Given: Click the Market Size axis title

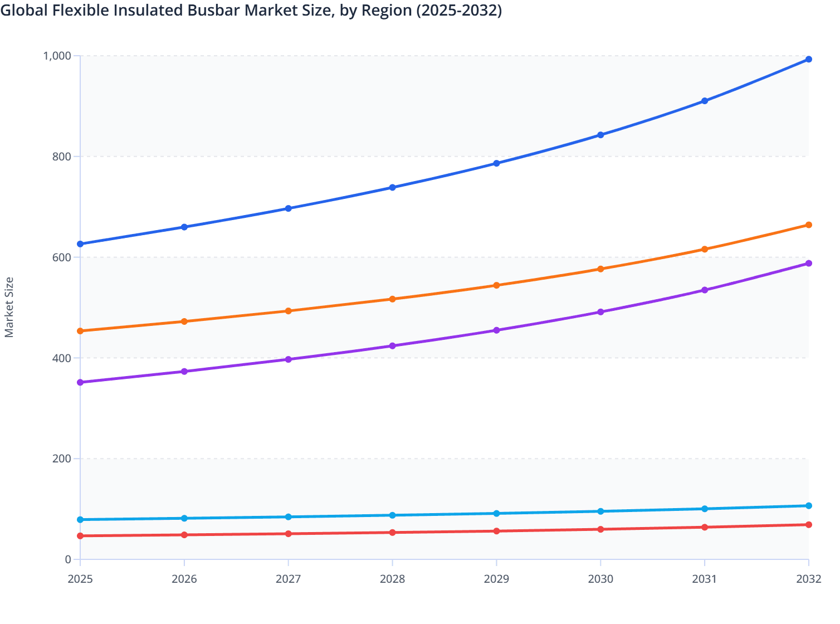Looking at the screenshot, I should (x=9, y=307).
